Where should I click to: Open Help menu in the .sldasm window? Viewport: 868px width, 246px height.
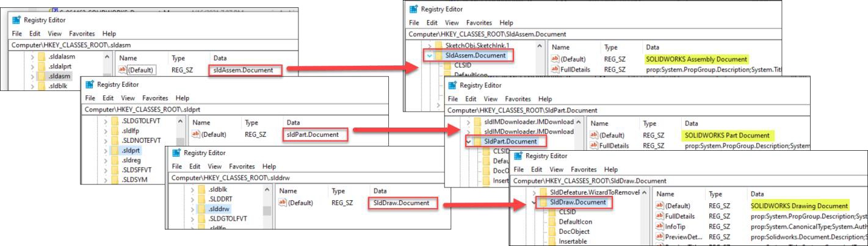pyautogui.click(x=109, y=34)
